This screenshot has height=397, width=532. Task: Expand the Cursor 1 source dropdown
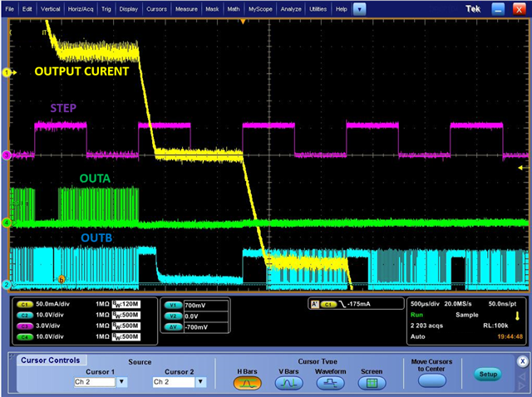pos(122,382)
